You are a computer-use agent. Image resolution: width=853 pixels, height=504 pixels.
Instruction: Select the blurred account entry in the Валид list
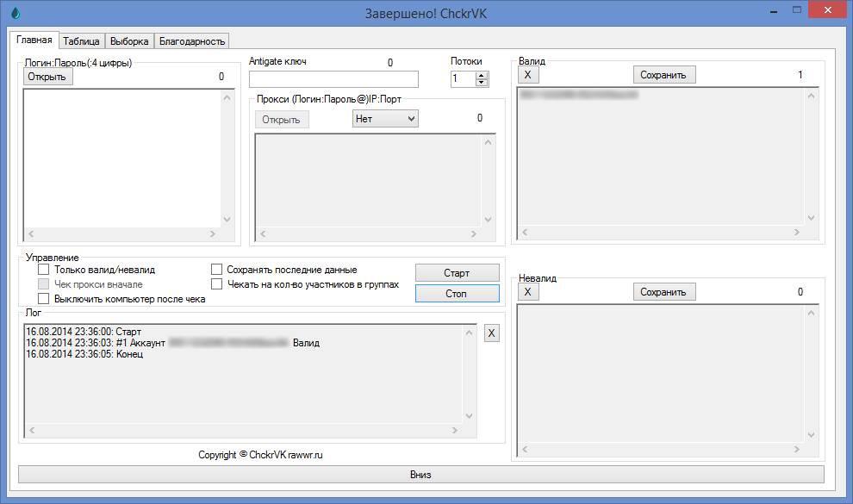(x=579, y=95)
